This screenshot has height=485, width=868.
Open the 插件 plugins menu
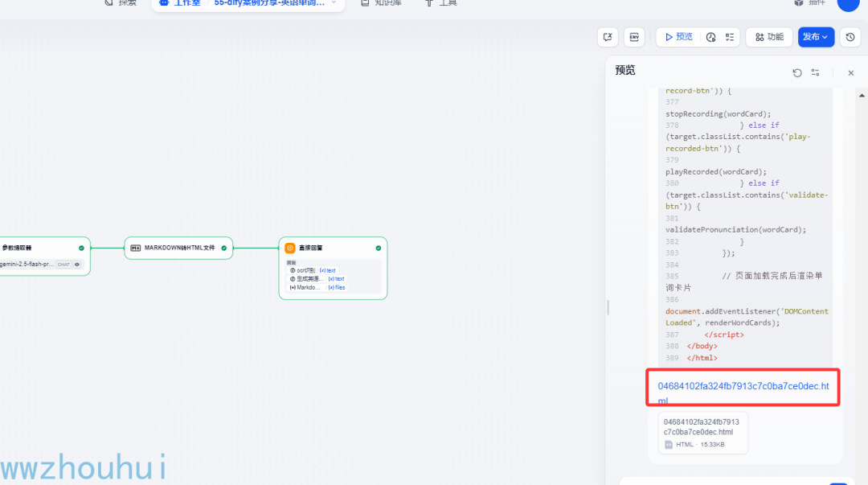pos(810,2)
